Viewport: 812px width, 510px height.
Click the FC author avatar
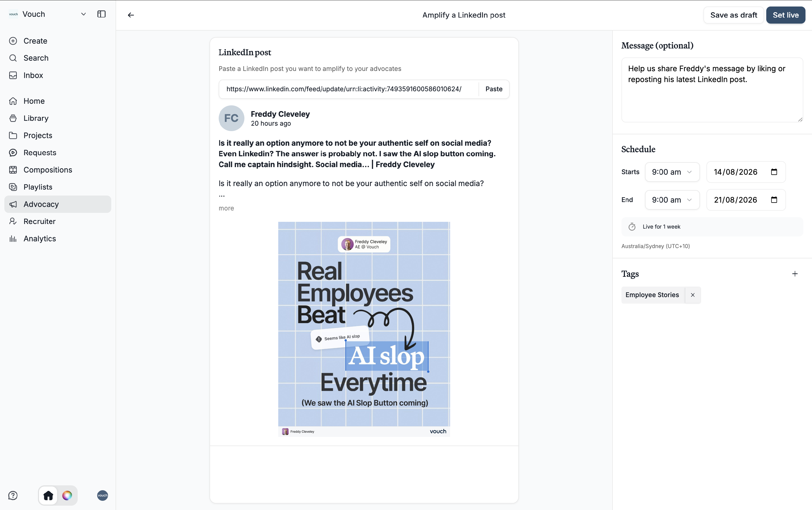[231, 118]
